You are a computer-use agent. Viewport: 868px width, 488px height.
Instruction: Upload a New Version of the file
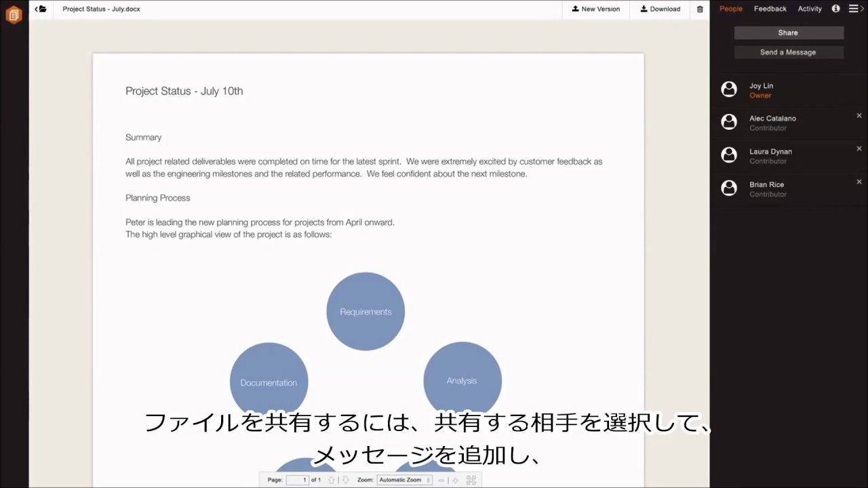[596, 9]
